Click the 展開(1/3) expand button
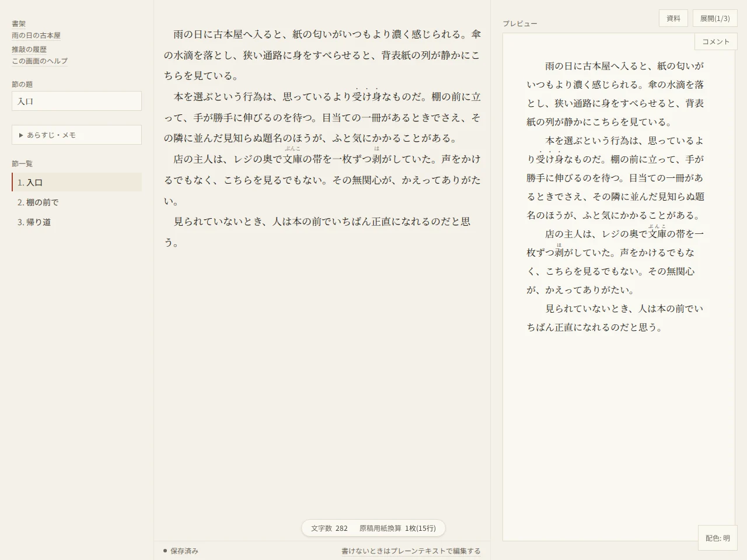The image size is (747, 560). click(x=715, y=18)
